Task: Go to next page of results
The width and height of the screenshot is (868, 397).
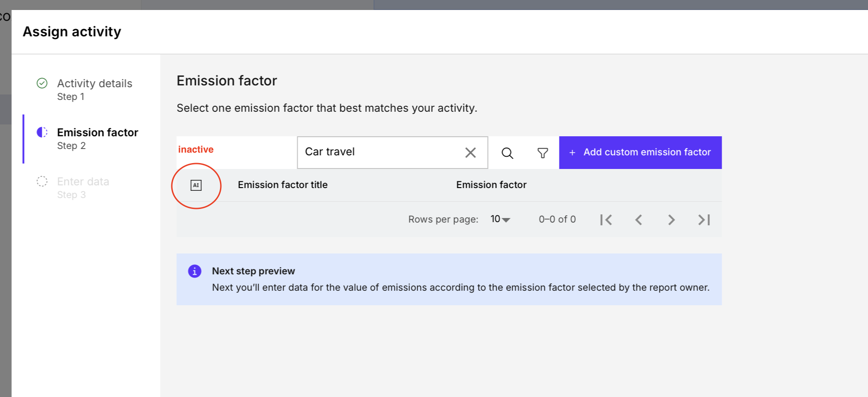Action: pos(671,220)
